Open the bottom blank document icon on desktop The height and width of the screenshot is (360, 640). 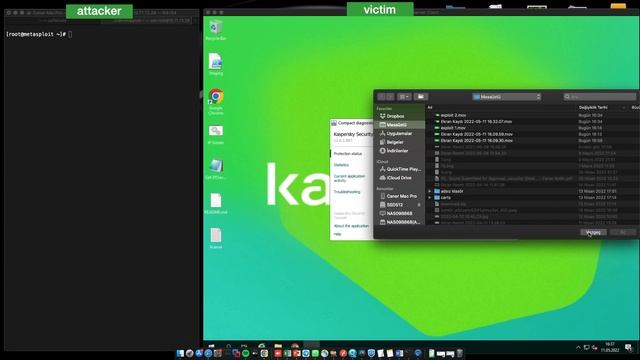tap(216, 238)
